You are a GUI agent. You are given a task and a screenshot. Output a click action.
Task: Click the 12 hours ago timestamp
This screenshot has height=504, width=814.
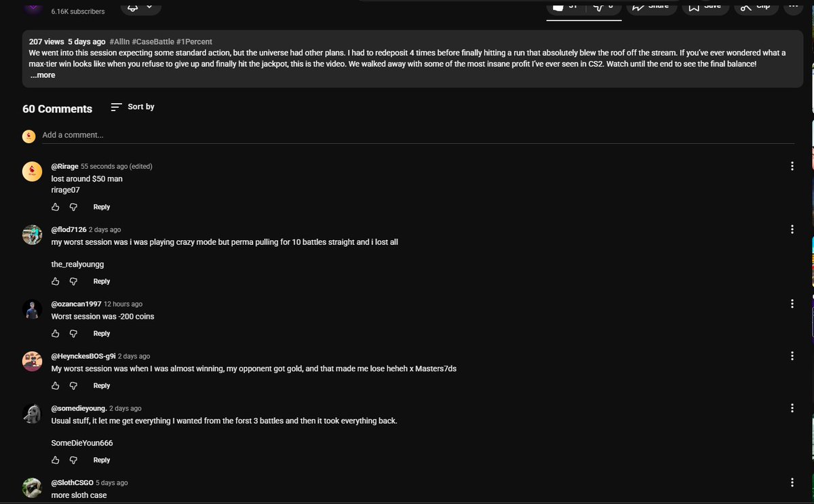[x=123, y=304]
